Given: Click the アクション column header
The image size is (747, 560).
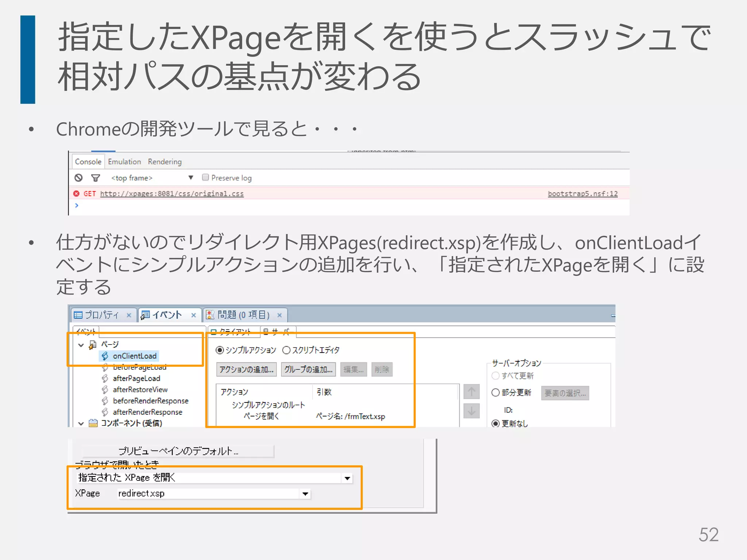Looking at the screenshot, I should tap(235, 392).
